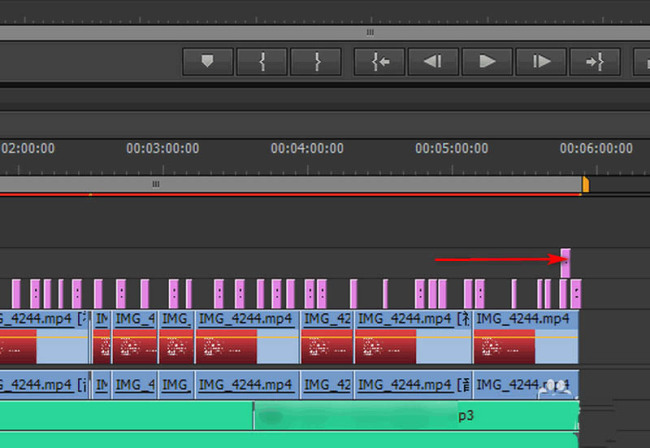Select the last pink title clip in the row
The height and width of the screenshot is (448, 650).
[x=576, y=294]
